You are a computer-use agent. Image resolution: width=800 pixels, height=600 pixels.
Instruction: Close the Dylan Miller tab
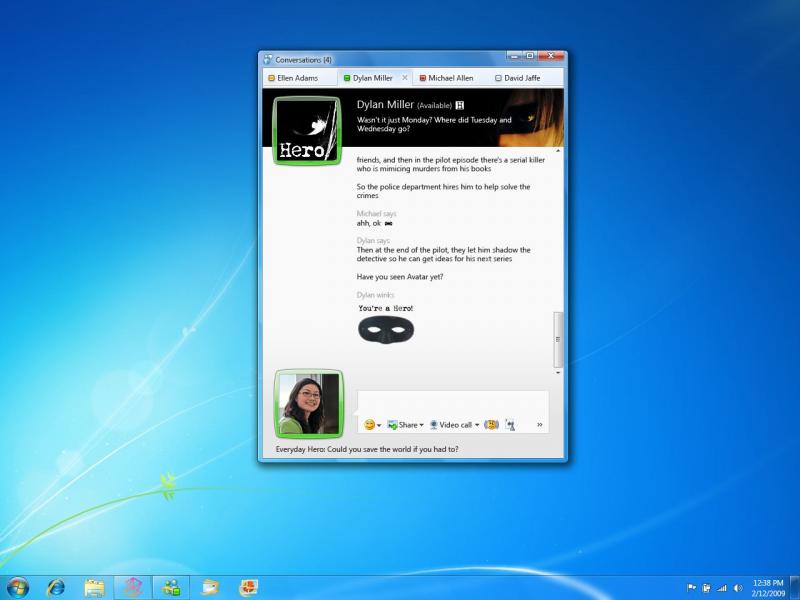pyautogui.click(x=405, y=78)
